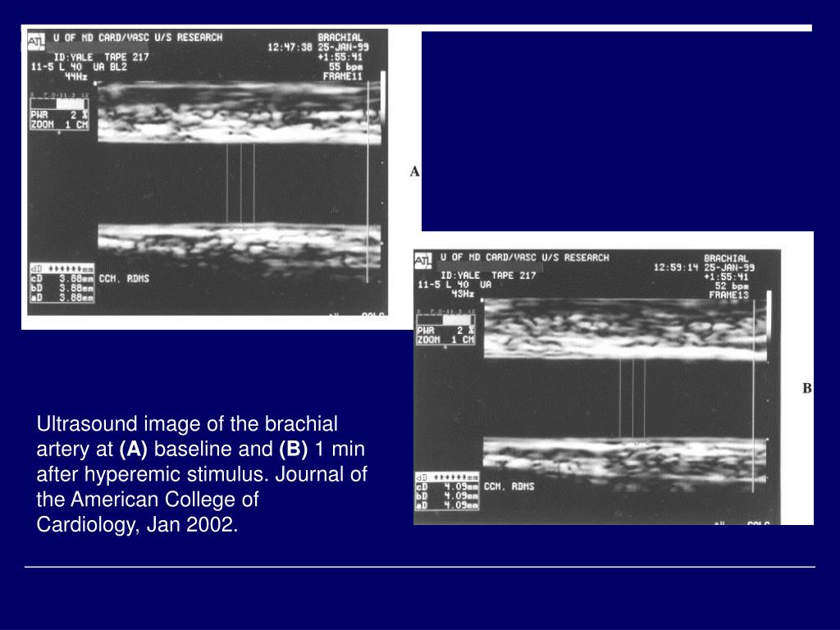
Task: Click the ATL logo in ultrasound panel A
Action: click(36, 41)
